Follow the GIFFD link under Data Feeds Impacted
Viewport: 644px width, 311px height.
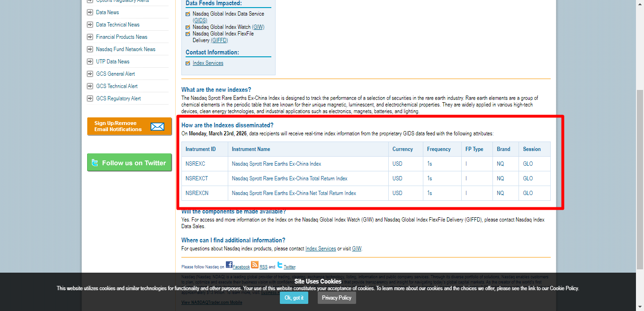(219, 40)
